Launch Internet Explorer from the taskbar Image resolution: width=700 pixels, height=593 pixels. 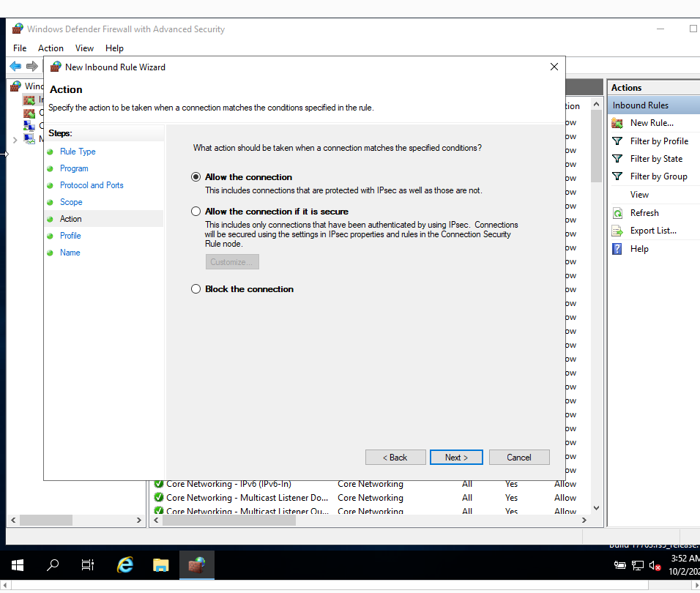125,565
